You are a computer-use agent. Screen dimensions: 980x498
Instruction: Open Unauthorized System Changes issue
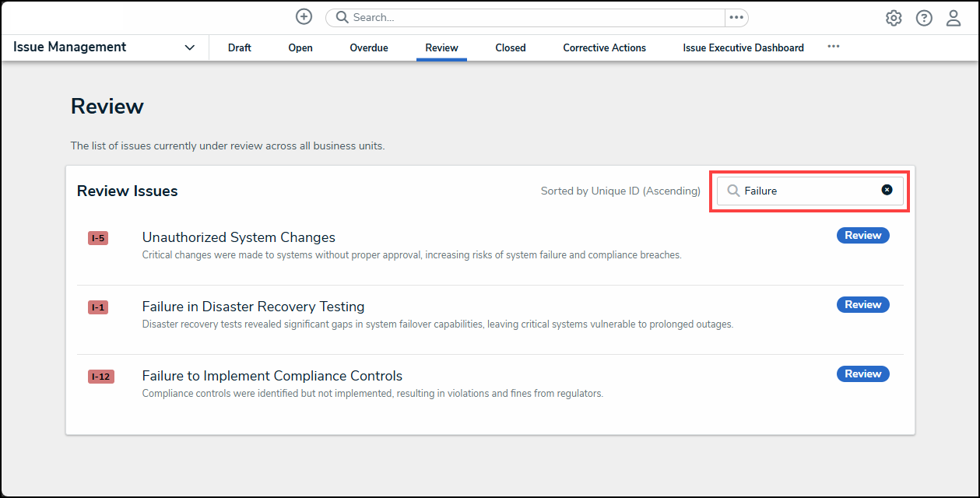tap(238, 237)
